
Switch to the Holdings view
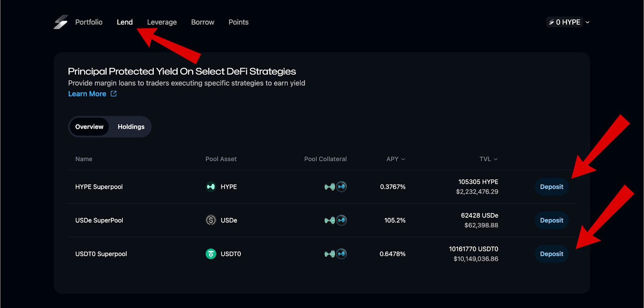click(131, 127)
